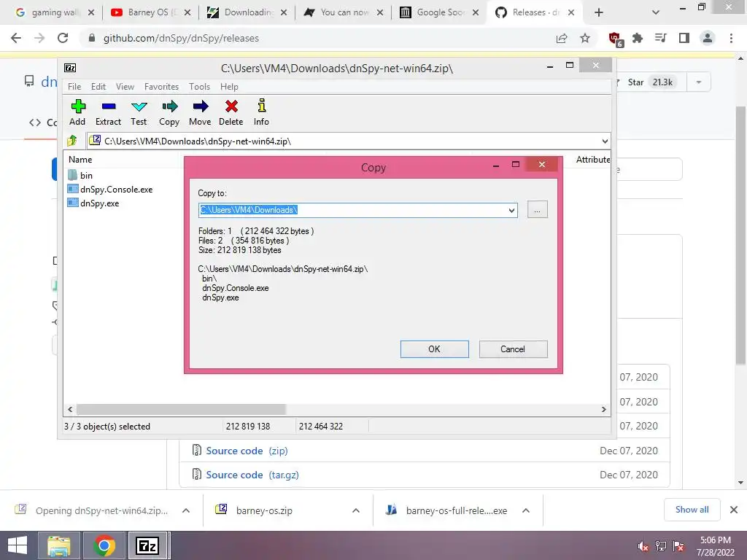
Task: Open Source code (tar.gz) link
Action: pos(252,475)
